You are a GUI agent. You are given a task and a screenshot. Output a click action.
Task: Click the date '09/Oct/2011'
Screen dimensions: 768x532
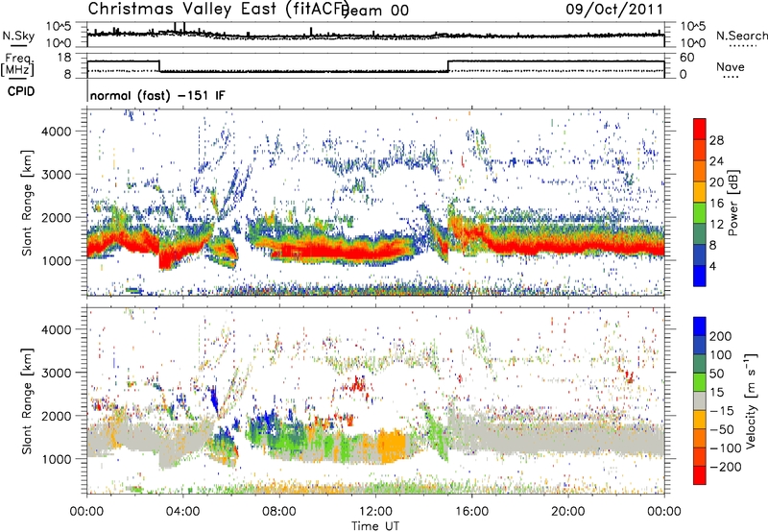[614, 10]
